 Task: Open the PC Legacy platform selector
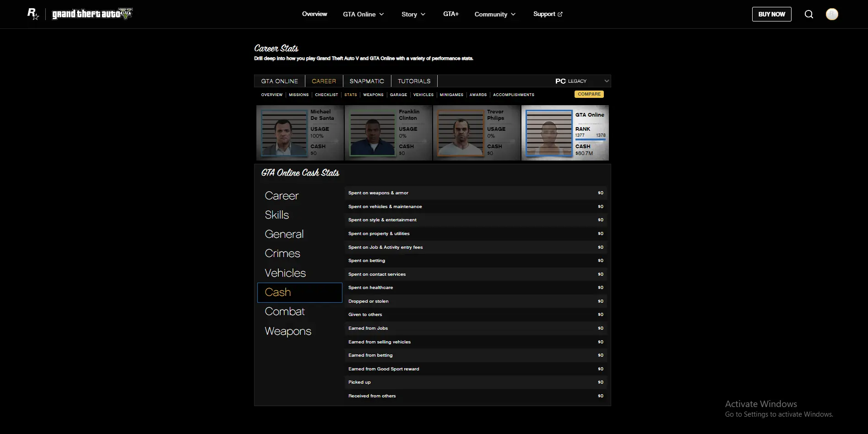pyautogui.click(x=581, y=81)
